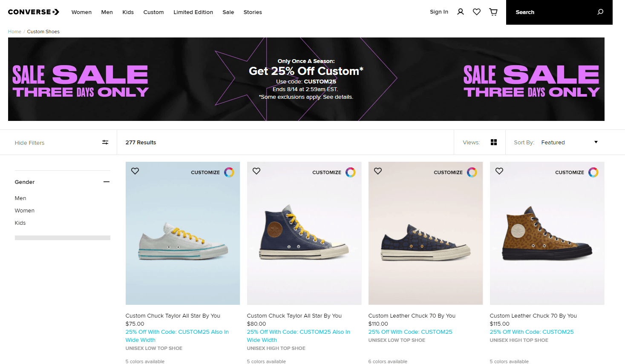Open the Custom Leather Chuck 70 low top image

[x=426, y=233]
